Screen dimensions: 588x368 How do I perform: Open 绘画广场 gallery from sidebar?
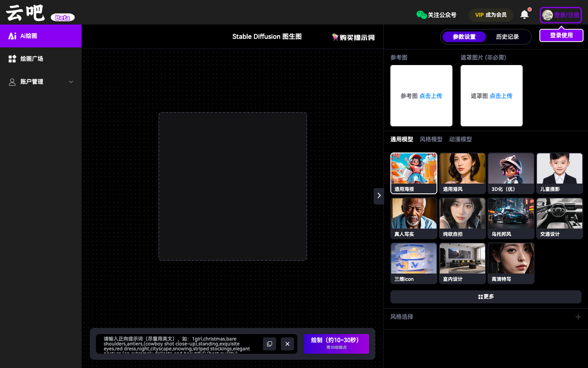pos(41,59)
